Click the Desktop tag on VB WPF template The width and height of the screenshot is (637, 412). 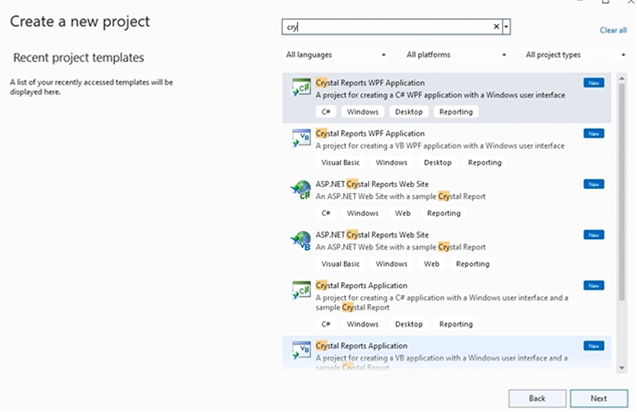438,163
